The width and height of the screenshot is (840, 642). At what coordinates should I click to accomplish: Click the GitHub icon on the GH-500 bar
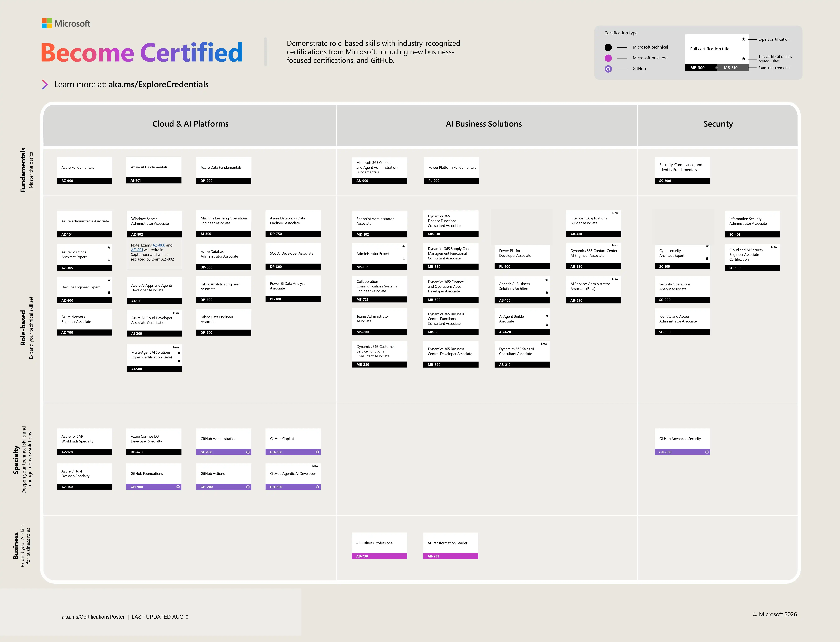tap(707, 452)
